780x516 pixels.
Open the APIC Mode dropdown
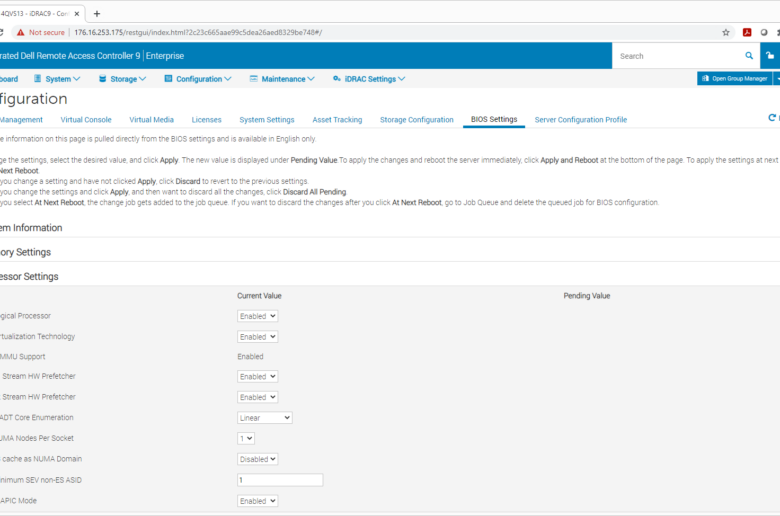[257, 501]
